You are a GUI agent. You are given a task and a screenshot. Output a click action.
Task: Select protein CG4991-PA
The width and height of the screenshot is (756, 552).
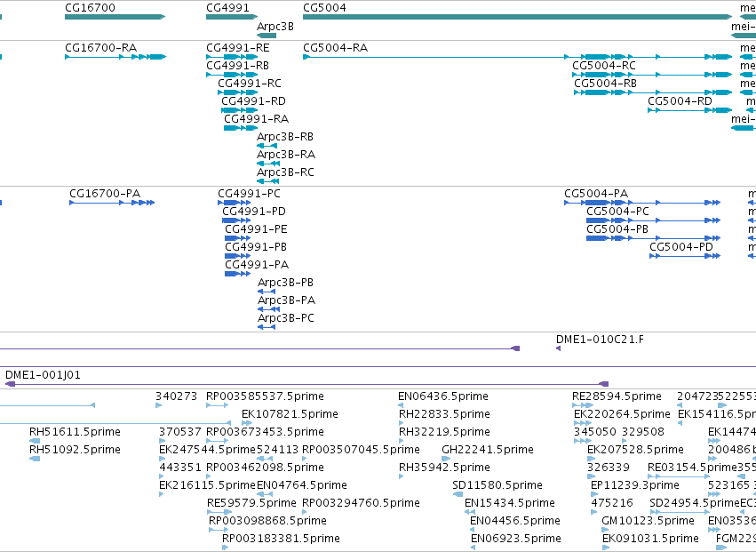pos(238,274)
